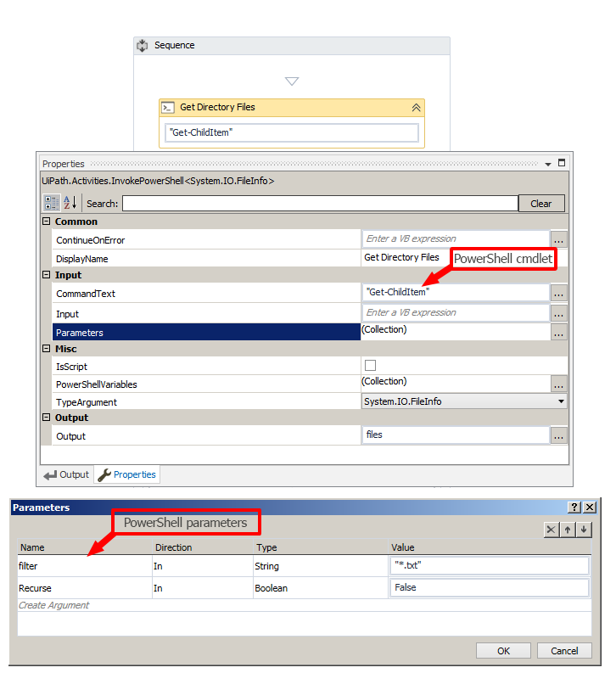
Task: Click the Output value field files
Action: tap(456, 435)
